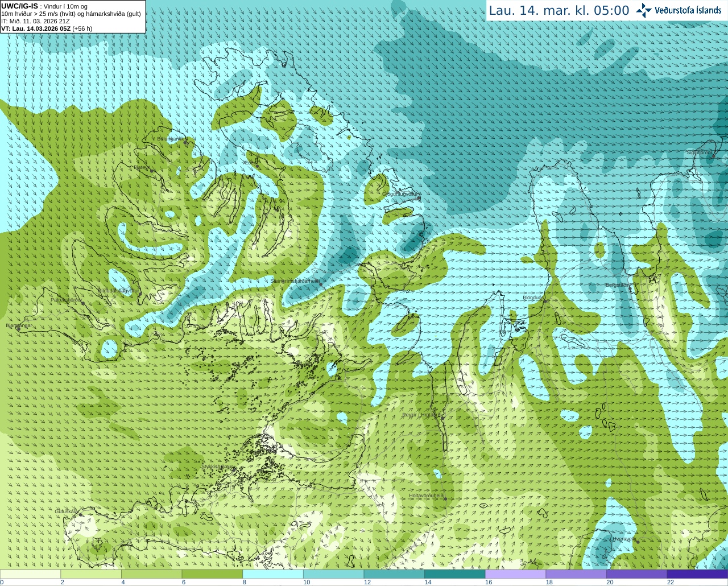
Task: Select the 18–20 m/s purple legend swatch
Action: pyautogui.click(x=576, y=574)
